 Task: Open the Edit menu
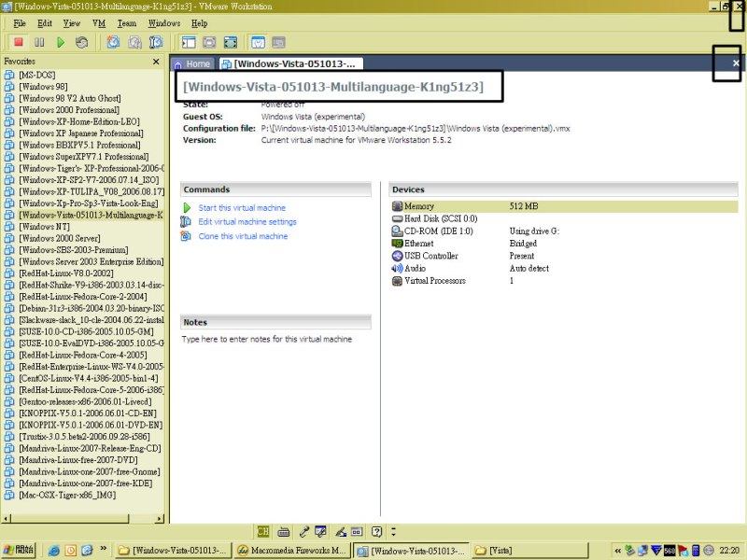[45, 22]
